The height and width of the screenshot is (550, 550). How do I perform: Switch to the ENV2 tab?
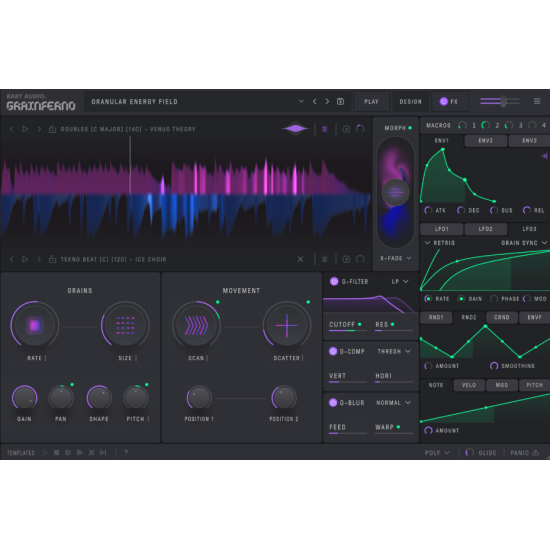pyautogui.click(x=485, y=141)
